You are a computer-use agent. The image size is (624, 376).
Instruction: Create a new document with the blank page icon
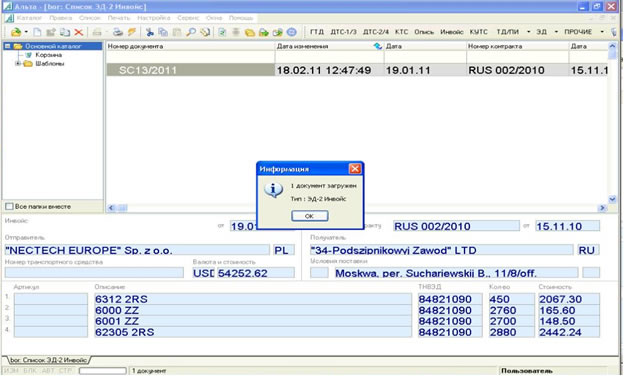(x=37, y=32)
